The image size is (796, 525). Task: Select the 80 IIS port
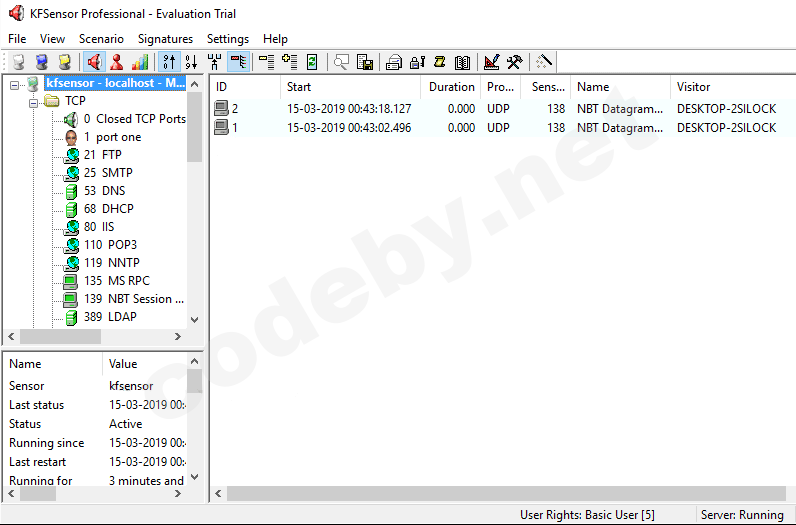(99, 227)
